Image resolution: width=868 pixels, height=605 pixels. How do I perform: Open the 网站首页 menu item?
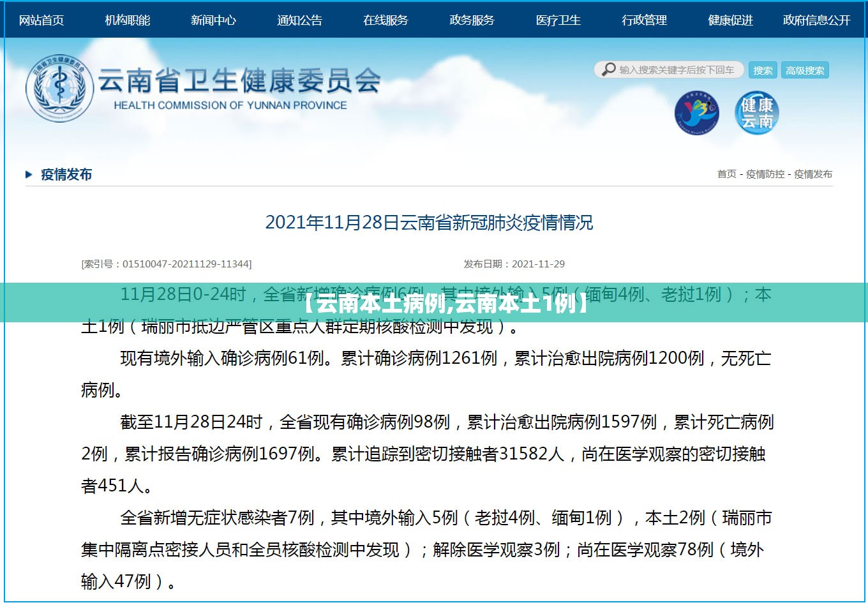point(41,20)
